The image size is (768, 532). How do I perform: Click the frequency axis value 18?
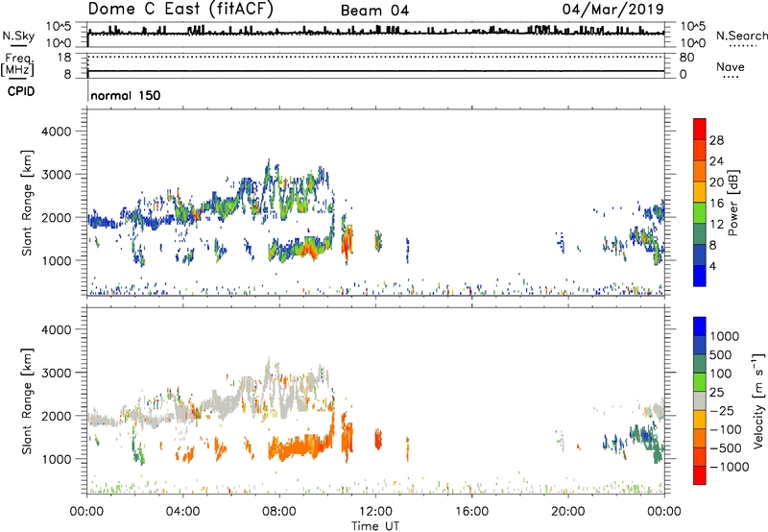64,58
